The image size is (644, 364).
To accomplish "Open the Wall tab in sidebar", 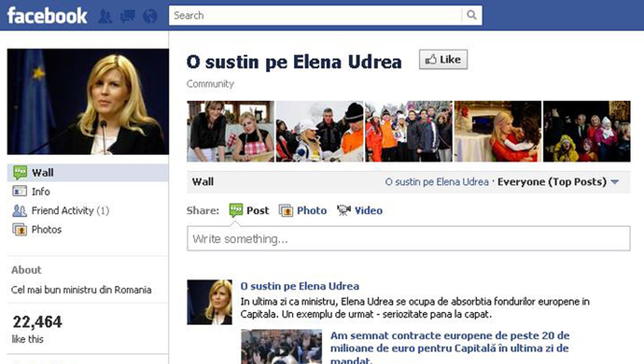I will click(x=42, y=173).
